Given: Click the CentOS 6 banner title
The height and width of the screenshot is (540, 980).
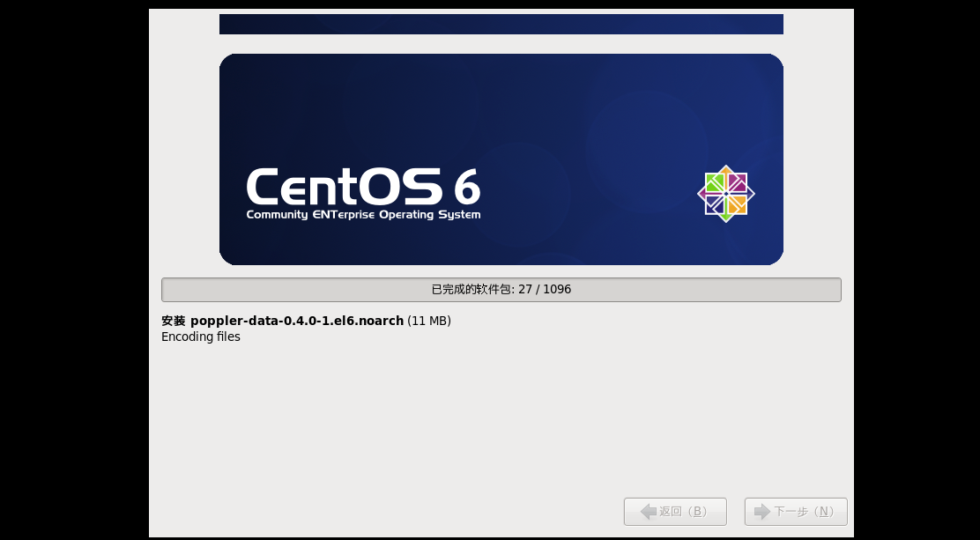Looking at the screenshot, I should point(363,186).
